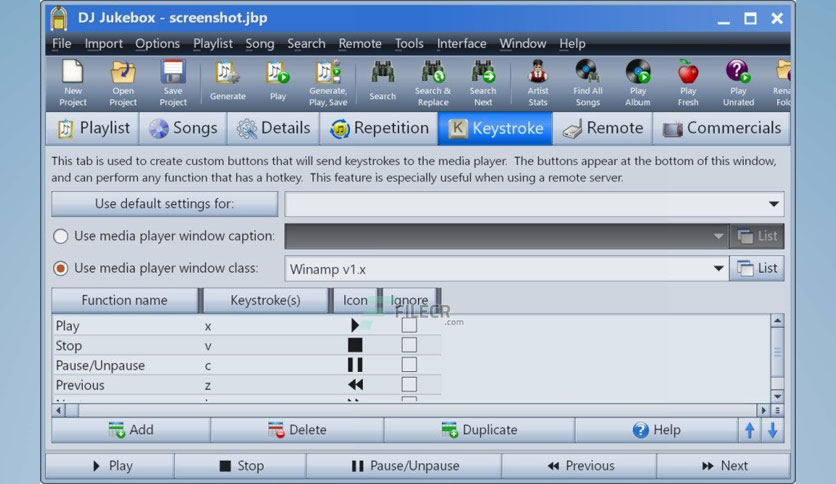
Task: Click bottom Stop keystroke button
Action: (240, 466)
